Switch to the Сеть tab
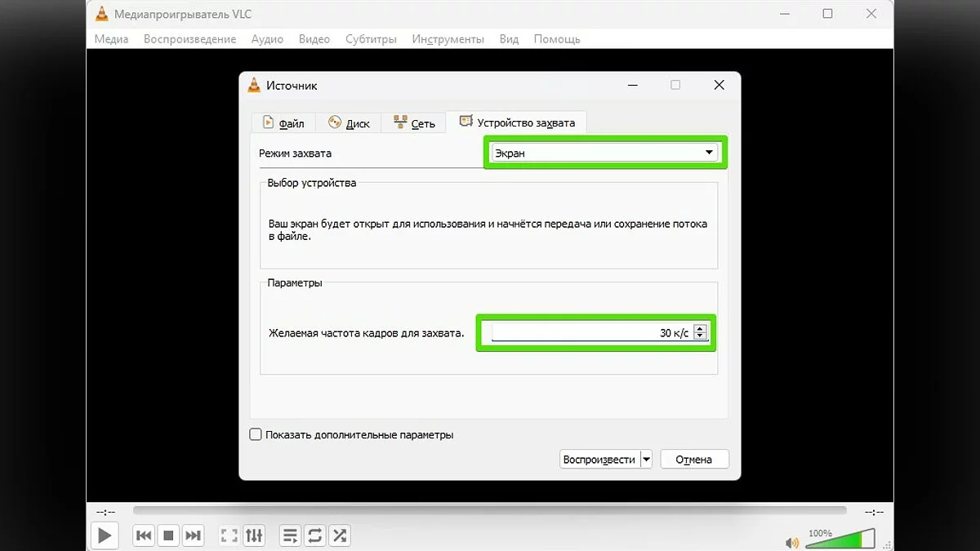 pyautogui.click(x=414, y=123)
